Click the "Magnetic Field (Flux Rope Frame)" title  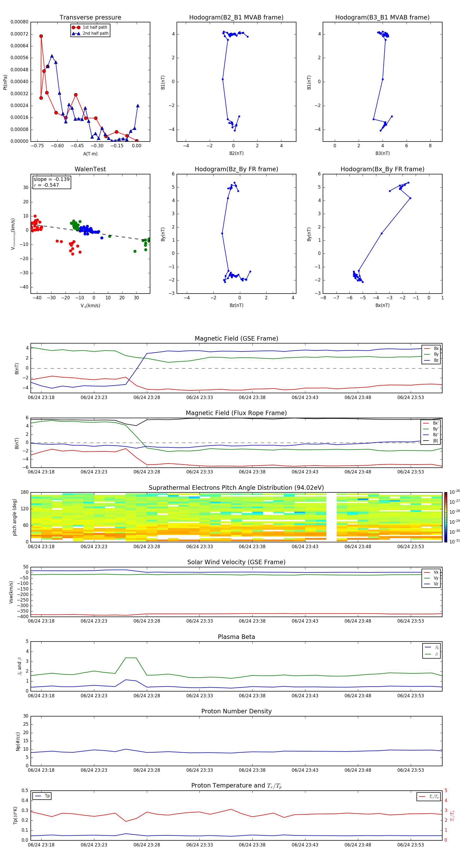click(236, 413)
